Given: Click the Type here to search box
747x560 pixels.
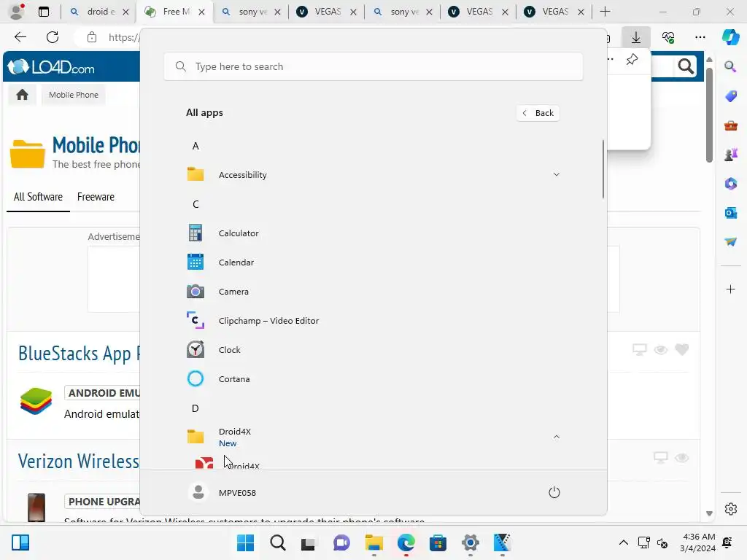Looking at the screenshot, I should [373, 66].
